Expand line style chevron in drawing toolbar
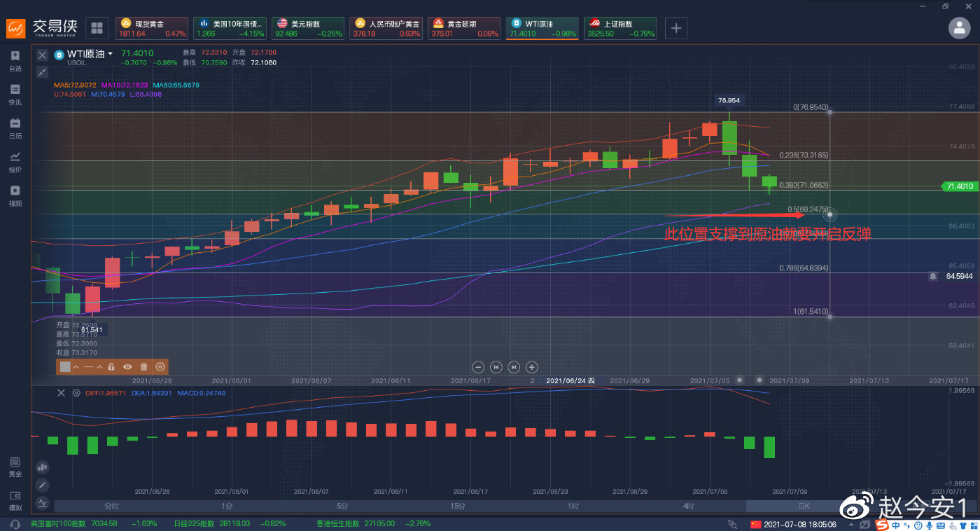Screen dimensions: 980x531 point(99,366)
